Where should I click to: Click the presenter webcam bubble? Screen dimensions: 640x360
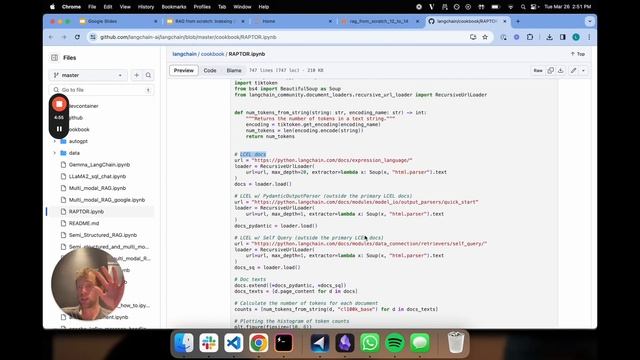88,284
